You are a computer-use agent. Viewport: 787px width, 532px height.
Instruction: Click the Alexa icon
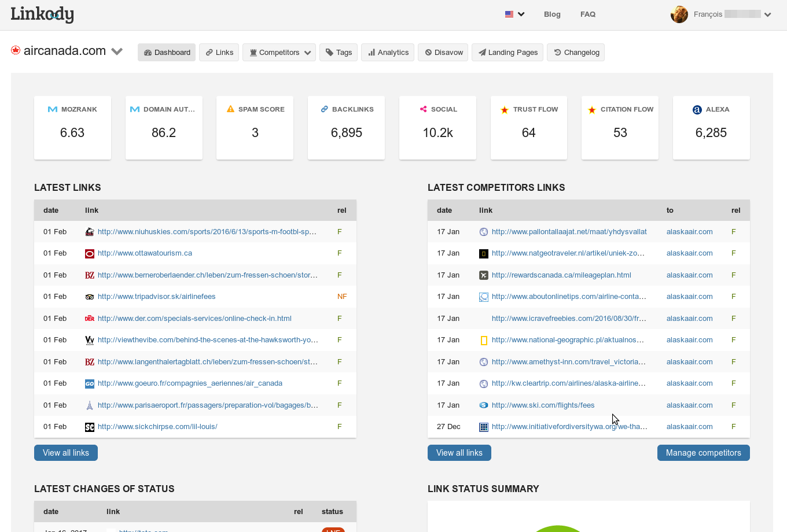point(697,109)
